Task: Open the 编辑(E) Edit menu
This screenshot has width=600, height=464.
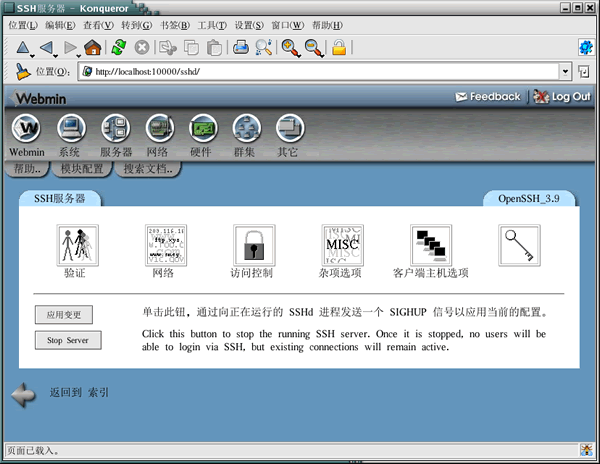Action: coord(60,25)
